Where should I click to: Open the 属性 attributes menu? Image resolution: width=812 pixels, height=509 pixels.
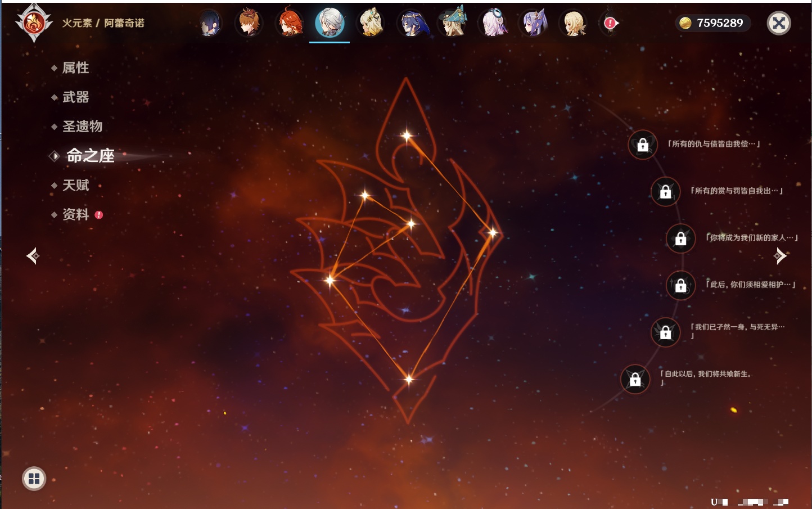click(x=75, y=68)
